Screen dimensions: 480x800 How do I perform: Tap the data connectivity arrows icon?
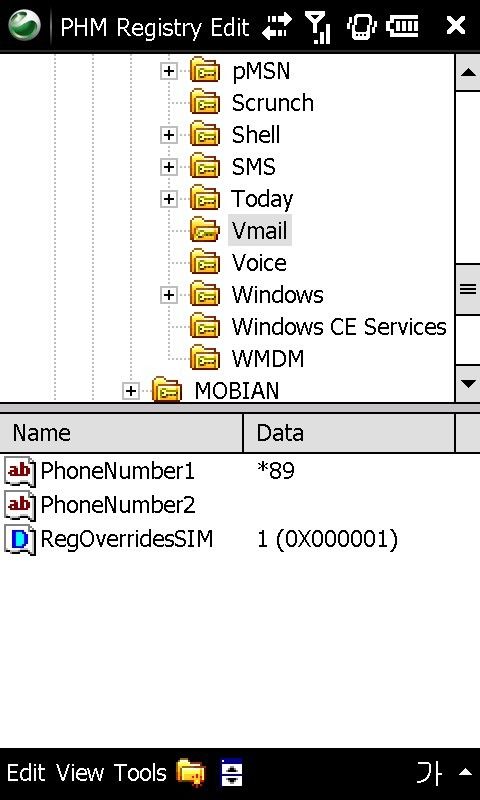click(276, 26)
